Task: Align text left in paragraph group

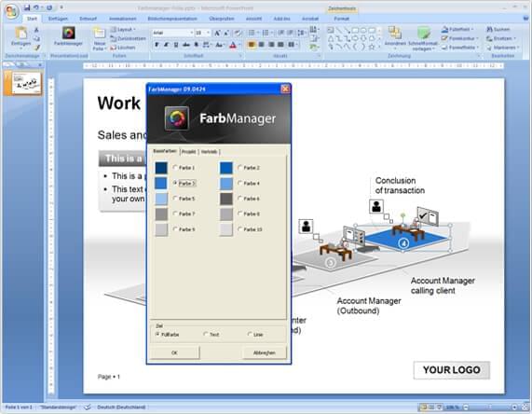Action: click(x=252, y=45)
